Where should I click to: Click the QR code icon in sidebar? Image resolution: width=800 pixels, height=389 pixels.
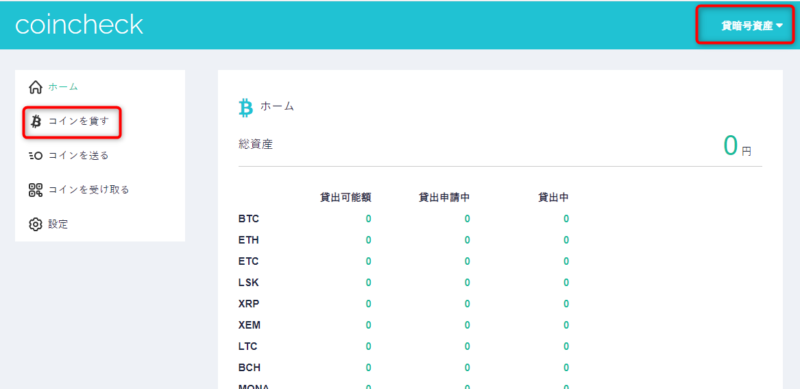tap(35, 190)
